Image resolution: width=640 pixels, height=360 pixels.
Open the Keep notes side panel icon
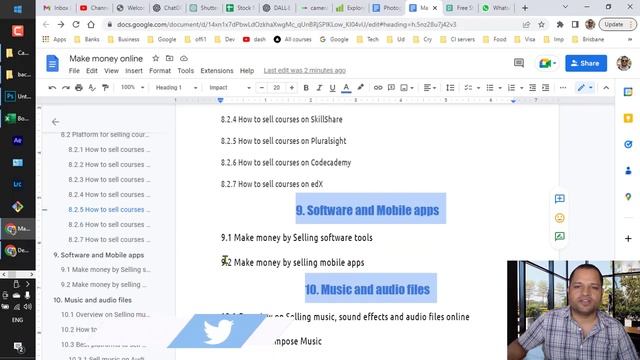click(628, 118)
